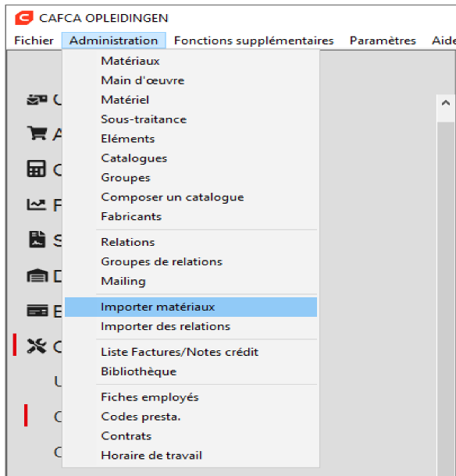
Task: Click the credit card sidebar icon
Action: 37,311
